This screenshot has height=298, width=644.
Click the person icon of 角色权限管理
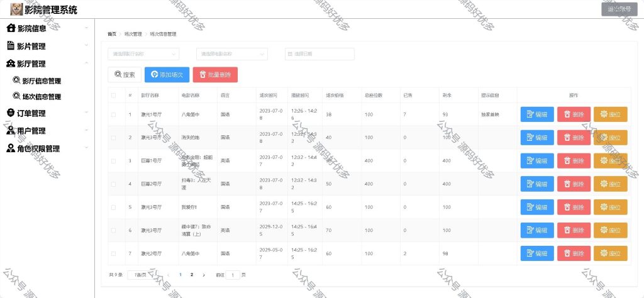(x=11, y=148)
